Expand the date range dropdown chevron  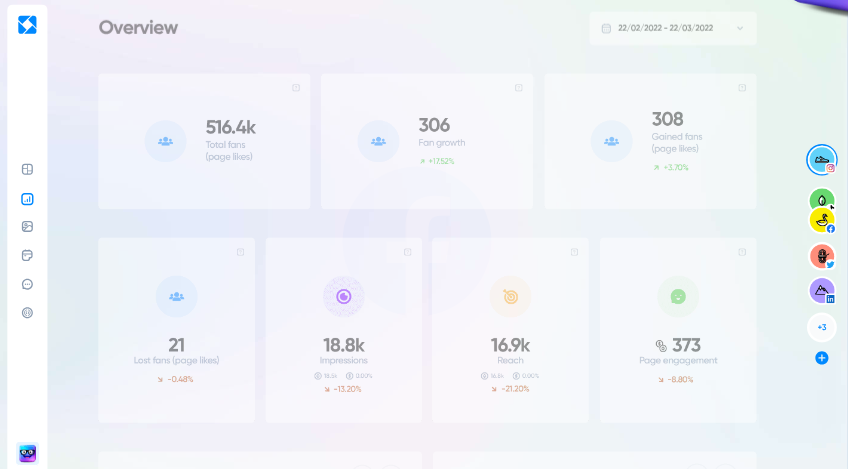point(740,28)
